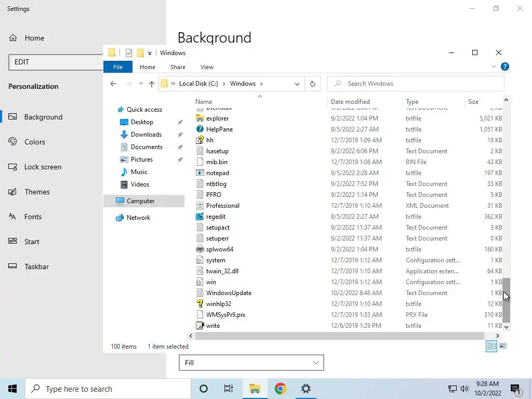Select Start in Settings sidebar
The width and height of the screenshot is (532, 399).
32,242
